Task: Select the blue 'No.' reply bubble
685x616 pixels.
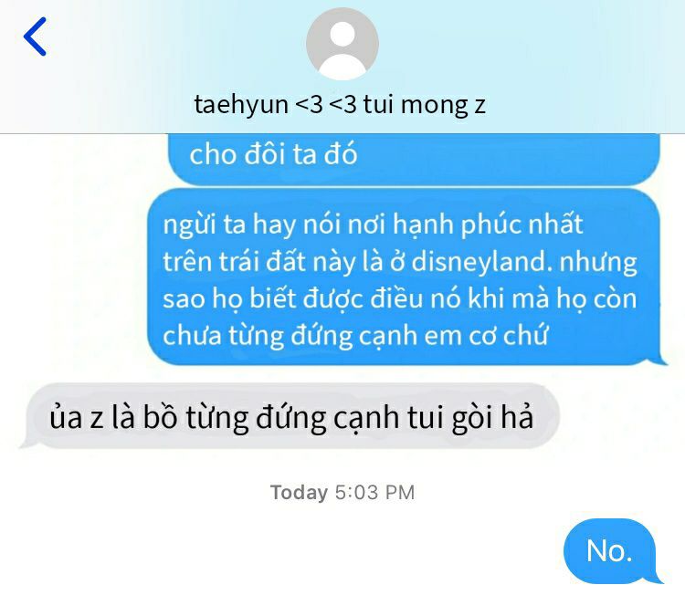Action: (611, 550)
